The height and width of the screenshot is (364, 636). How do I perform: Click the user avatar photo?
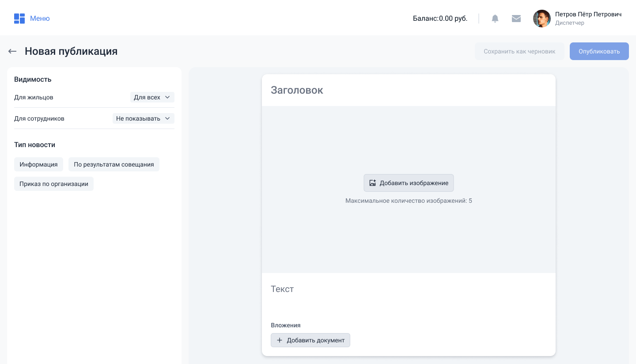tap(541, 19)
